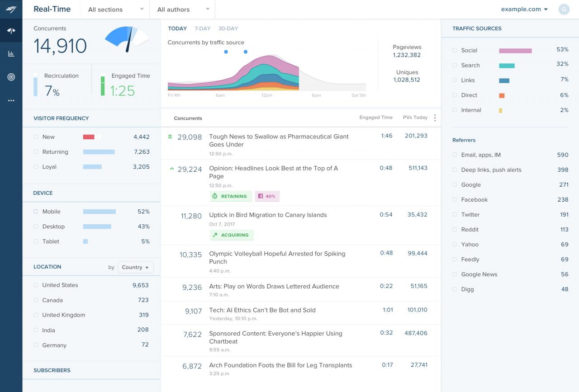Check the Social traffic source checkbox
The image size is (579, 392).
click(455, 50)
